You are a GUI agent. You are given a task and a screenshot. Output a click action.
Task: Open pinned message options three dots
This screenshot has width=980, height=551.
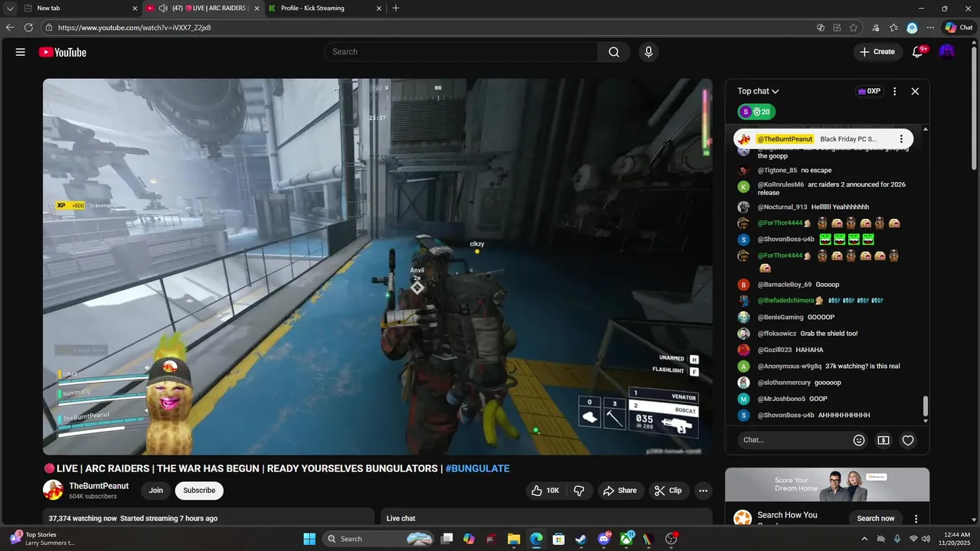pyautogui.click(x=901, y=139)
